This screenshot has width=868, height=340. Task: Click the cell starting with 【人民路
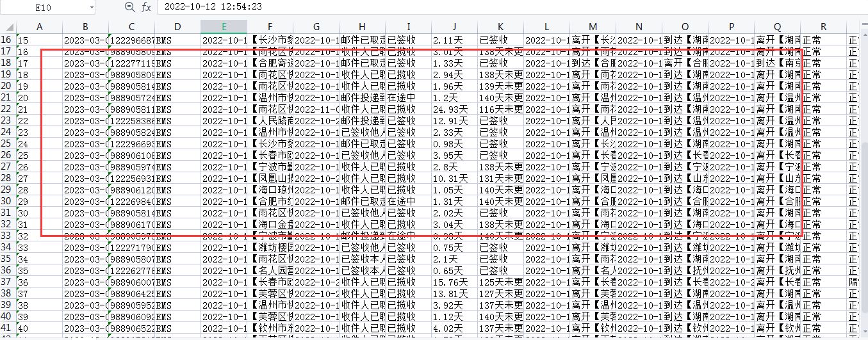coord(270,120)
